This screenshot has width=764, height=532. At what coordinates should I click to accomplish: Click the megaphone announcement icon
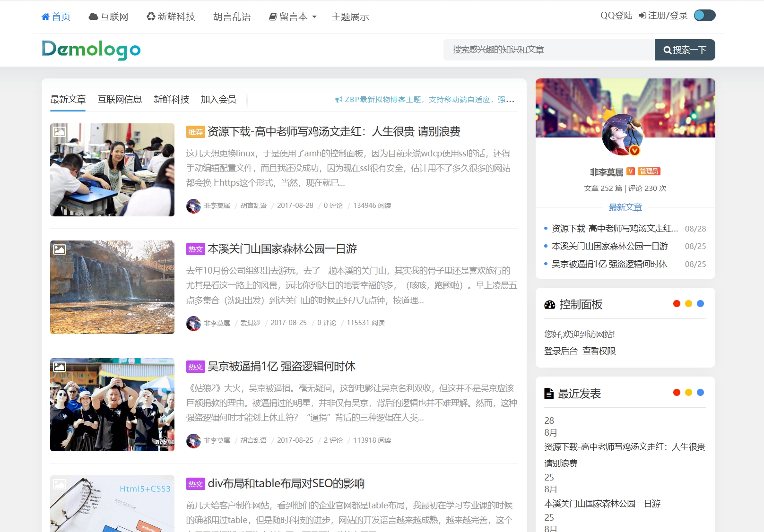[x=339, y=100]
